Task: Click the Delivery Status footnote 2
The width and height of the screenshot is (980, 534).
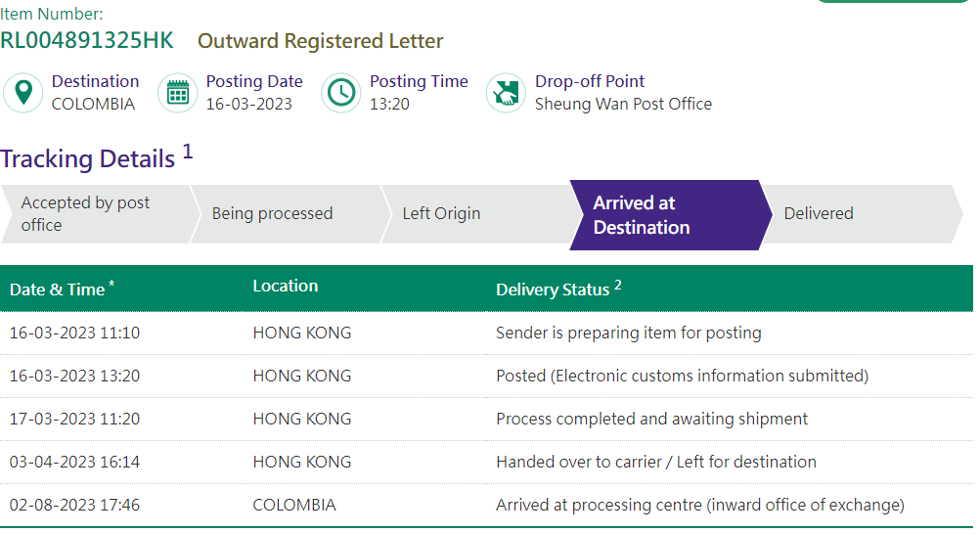Action: tap(618, 286)
